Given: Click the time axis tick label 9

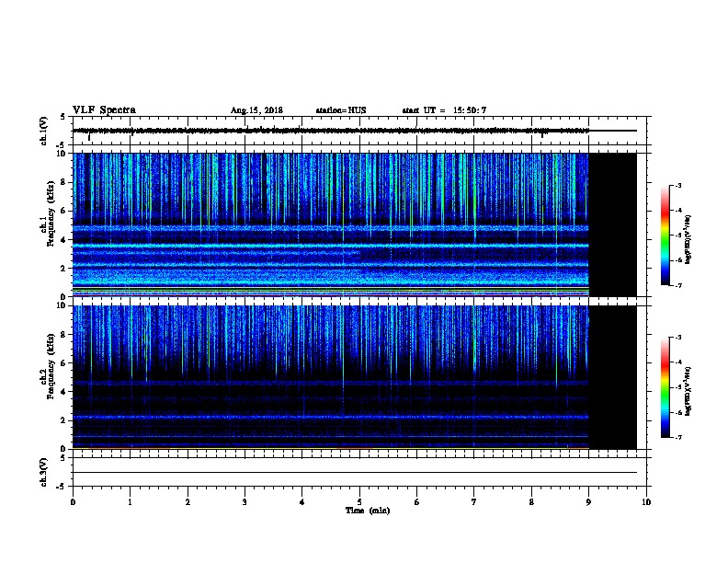Looking at the screenshot, I should [588, 502].
